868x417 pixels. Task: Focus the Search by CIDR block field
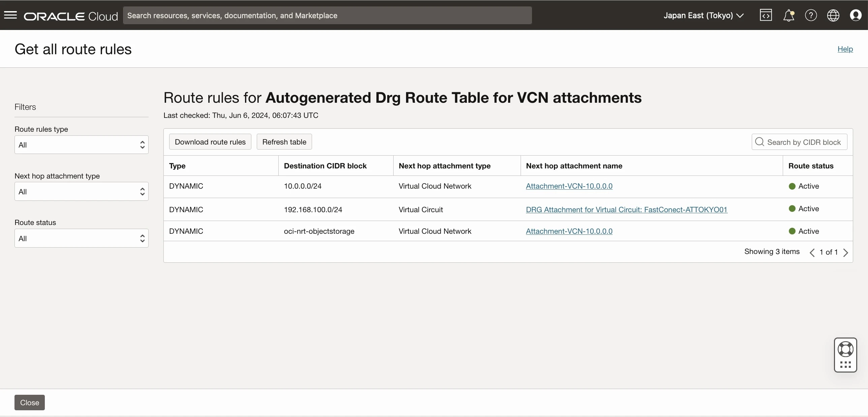(799, 142)
